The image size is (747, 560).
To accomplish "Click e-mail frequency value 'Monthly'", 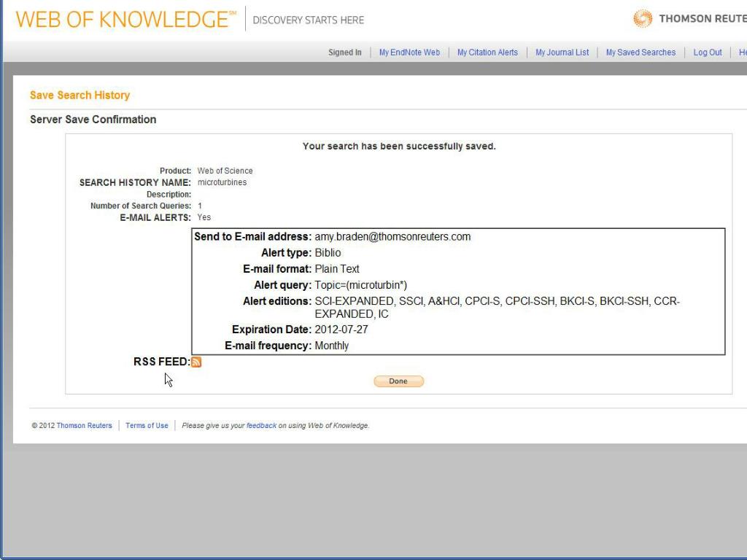I will 332,346.
